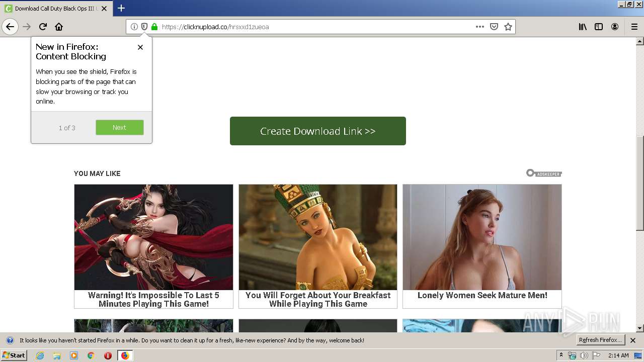Dismiss the Firefox refresh notification bar

[x=633, y=340]
